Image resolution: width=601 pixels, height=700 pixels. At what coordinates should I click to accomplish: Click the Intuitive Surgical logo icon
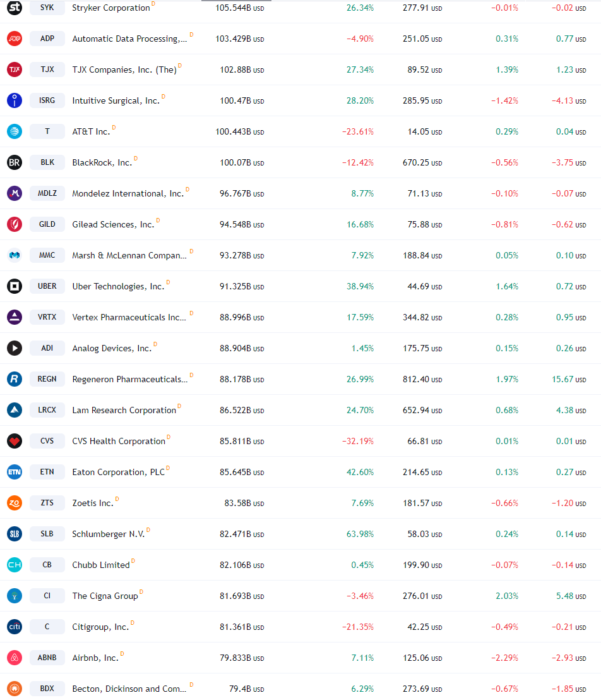[15, 100]
